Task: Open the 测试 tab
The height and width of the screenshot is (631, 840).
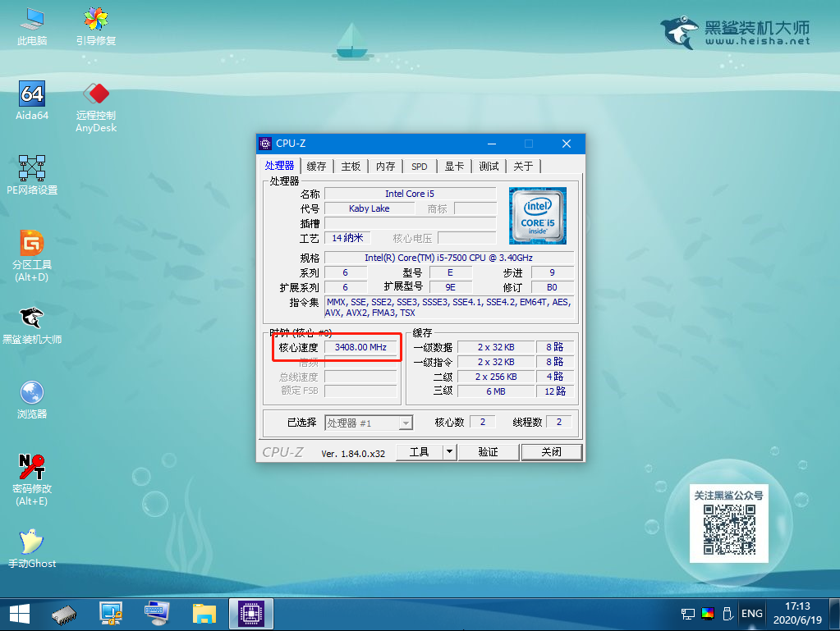Action: 489,167
